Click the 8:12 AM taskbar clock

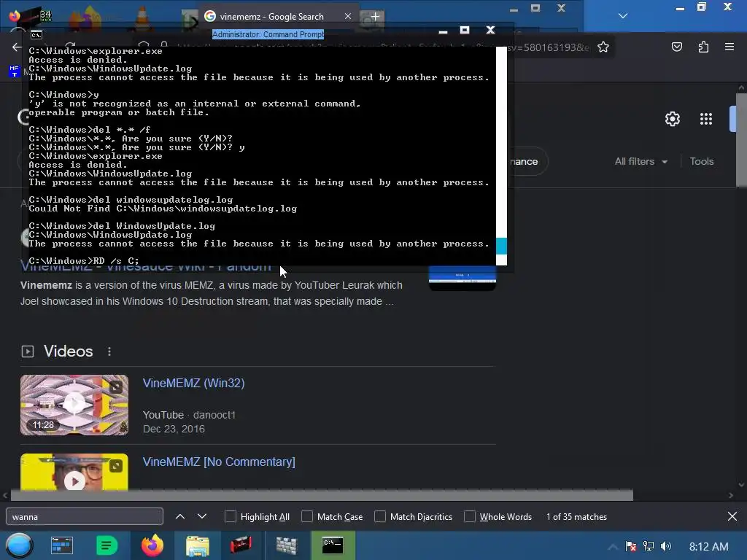[708, 547]
